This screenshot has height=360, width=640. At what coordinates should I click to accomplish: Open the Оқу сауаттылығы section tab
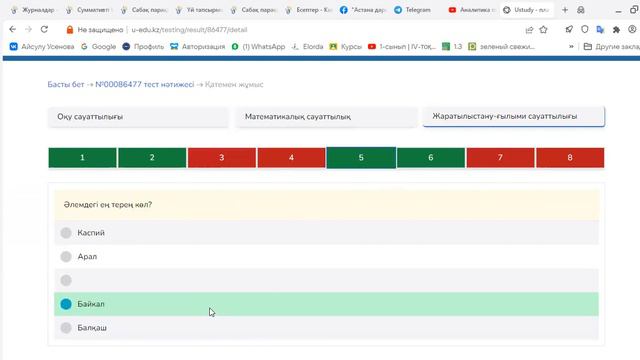point(138,117)
